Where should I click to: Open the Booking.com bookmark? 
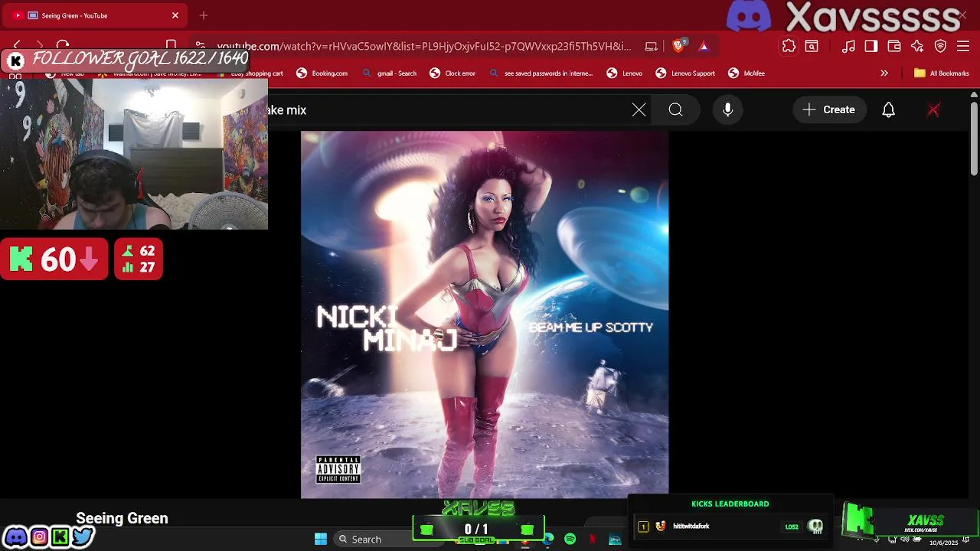click(x=322, y=73)
